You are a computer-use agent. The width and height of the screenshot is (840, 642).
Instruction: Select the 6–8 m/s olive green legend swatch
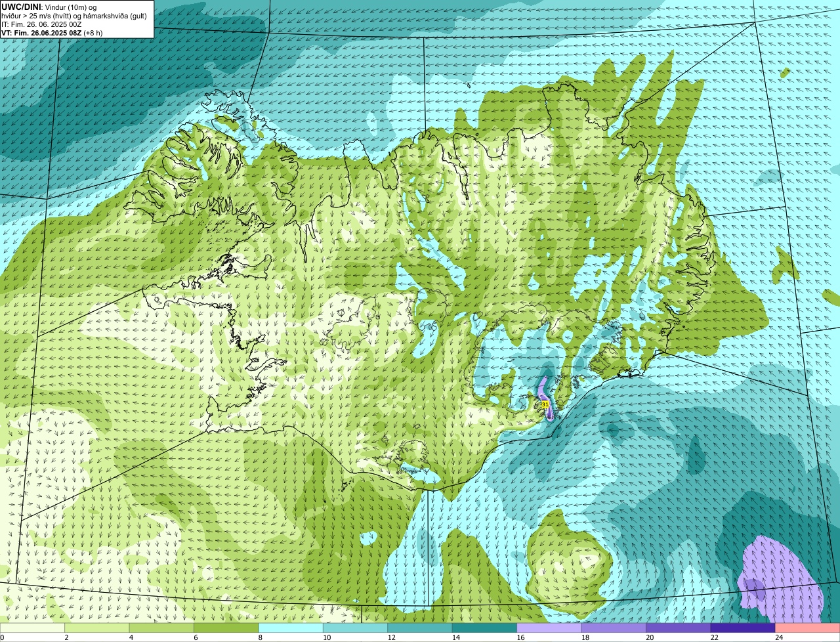[x=226, y=628]
